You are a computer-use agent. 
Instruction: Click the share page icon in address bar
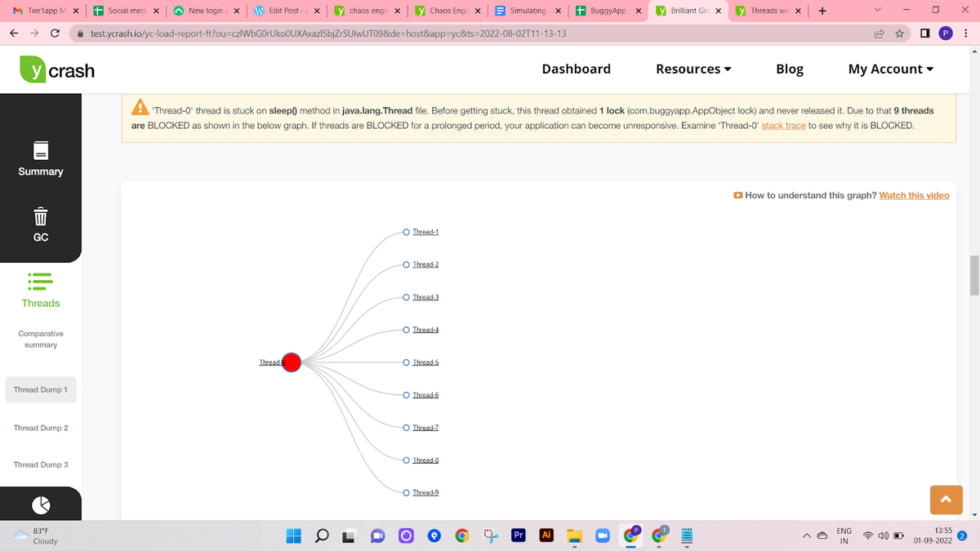[x=878, y=34]
